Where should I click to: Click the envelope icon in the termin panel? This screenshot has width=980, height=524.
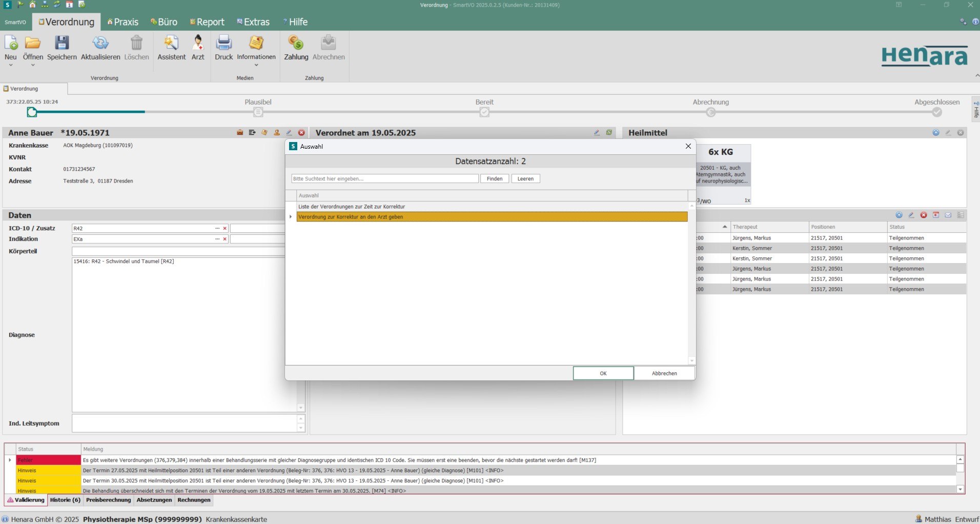[x=948, y=215]
